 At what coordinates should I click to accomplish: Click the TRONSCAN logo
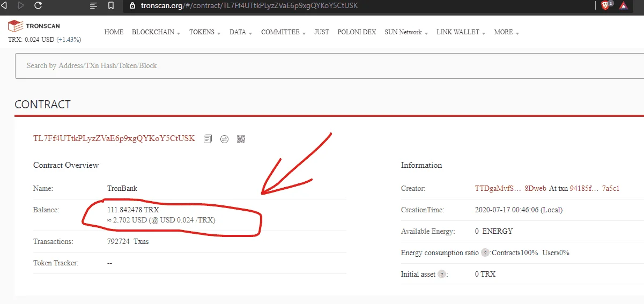click(34, 26)
